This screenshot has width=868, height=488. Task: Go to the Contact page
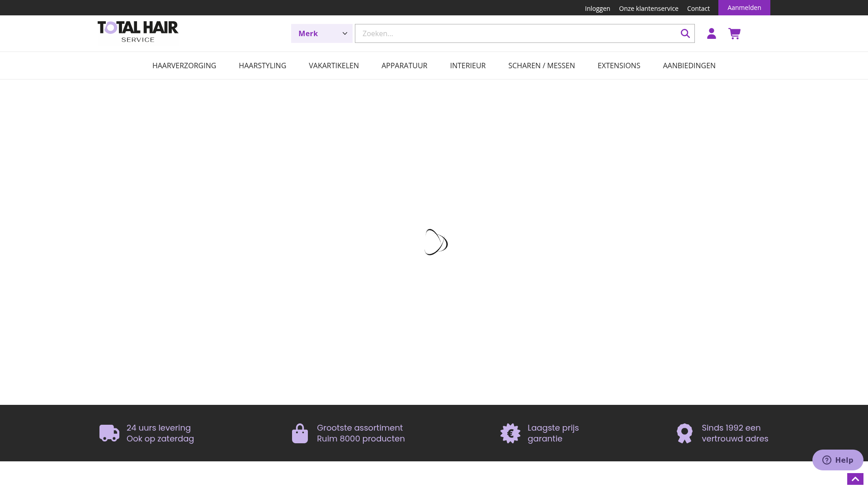point(698,9)
